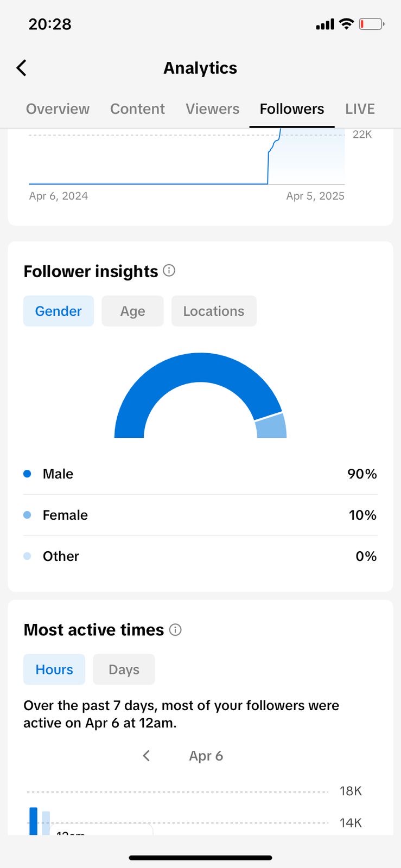Tap the back arrow icon
This screenshot has width=401, height=868.
[22, 68]
